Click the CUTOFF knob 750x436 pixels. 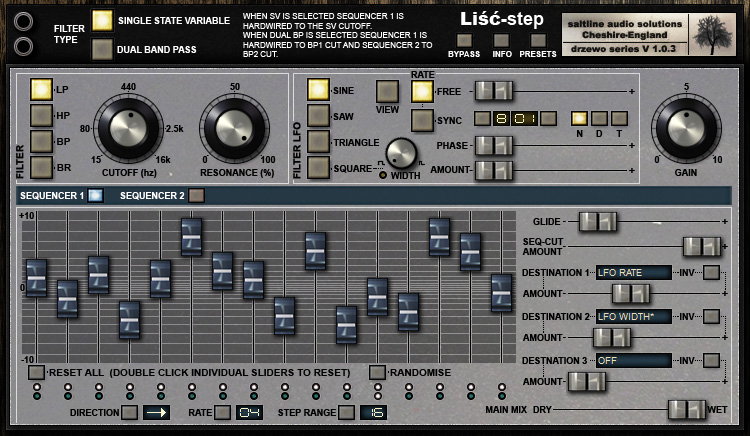(x=128, y=128)
